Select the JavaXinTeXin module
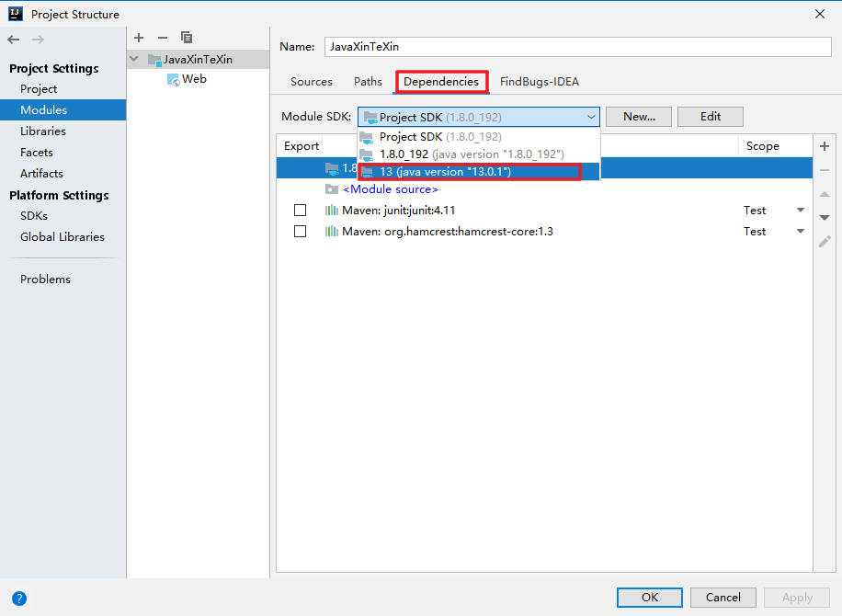Screen dimensions: 842x616 pos(199,60)
